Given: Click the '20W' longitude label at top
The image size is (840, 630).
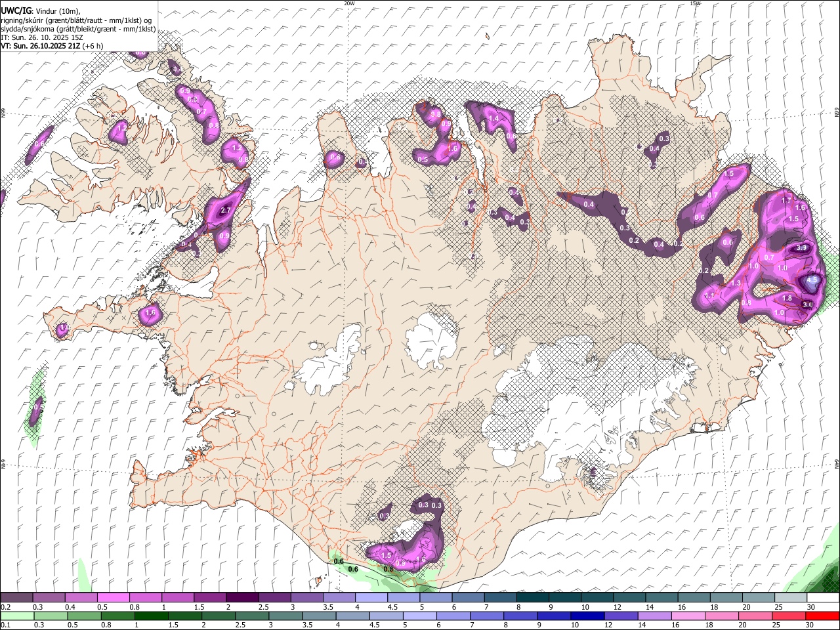Looking at the screenshot, I should 349,3.
